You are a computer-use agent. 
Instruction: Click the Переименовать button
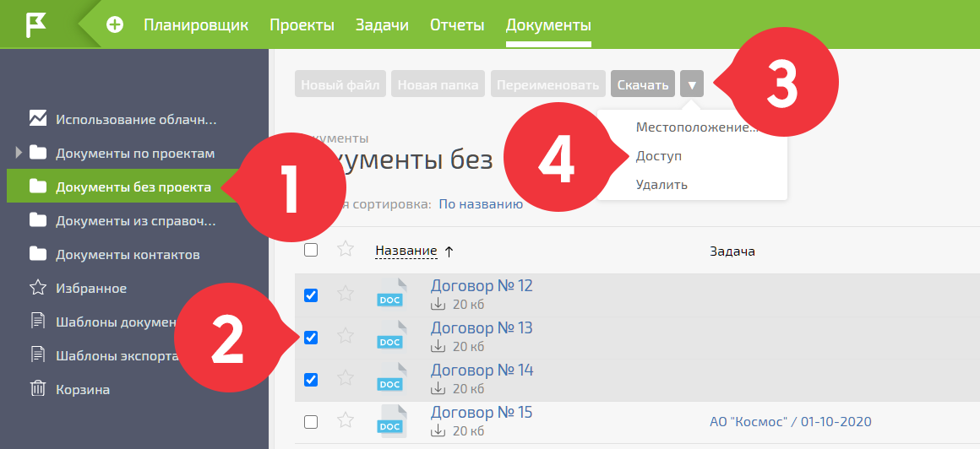(x=548, y=84)
